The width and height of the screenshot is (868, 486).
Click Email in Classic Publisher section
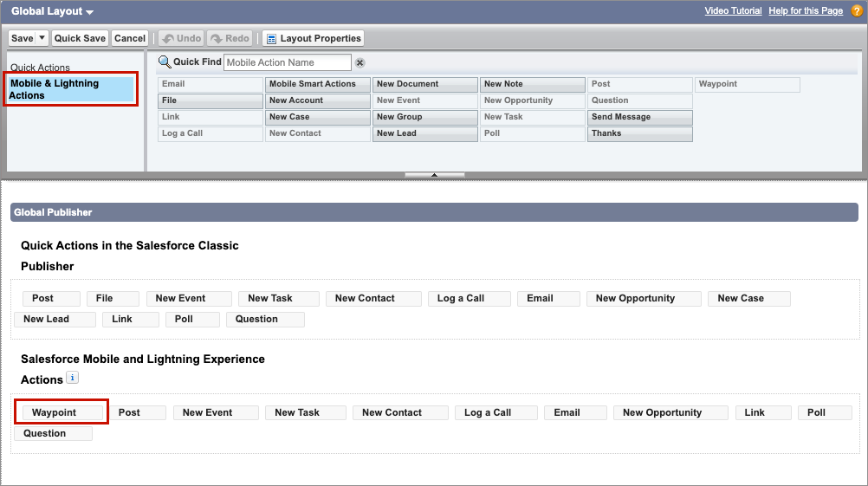548,298
